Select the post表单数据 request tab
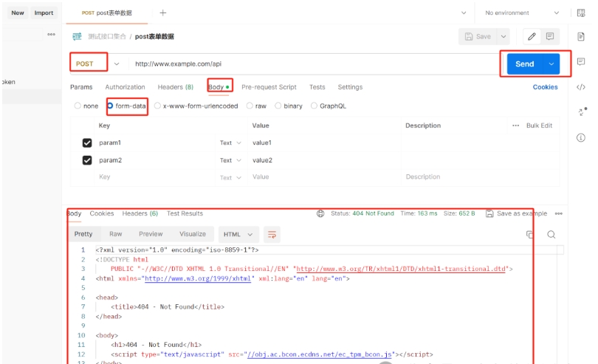This screenshot has height=364, width=598. coord(107,13)
